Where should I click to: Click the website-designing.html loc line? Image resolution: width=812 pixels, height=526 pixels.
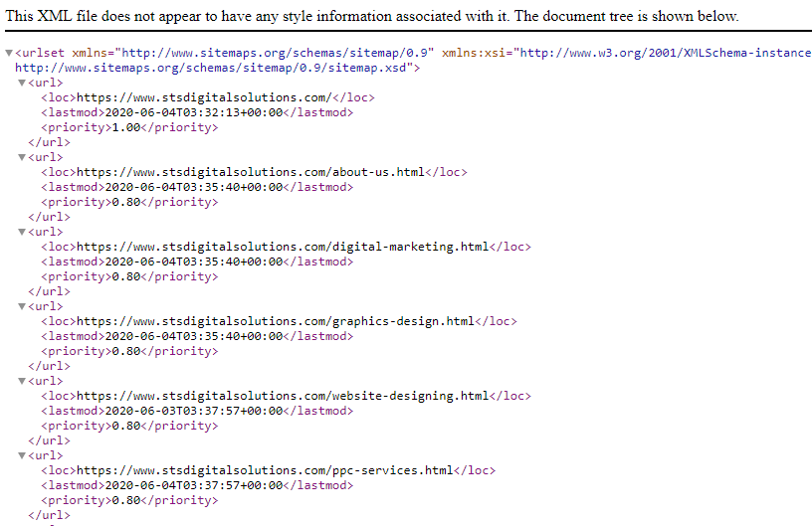[286, 396]
